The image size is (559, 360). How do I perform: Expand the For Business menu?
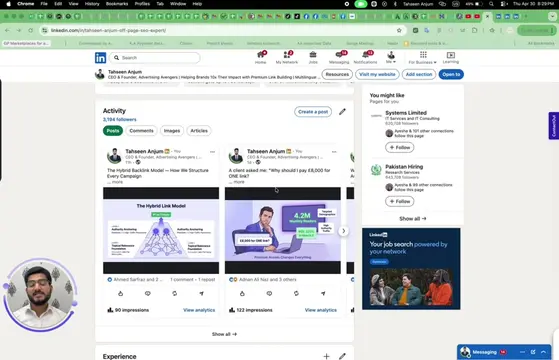[423, 57]
